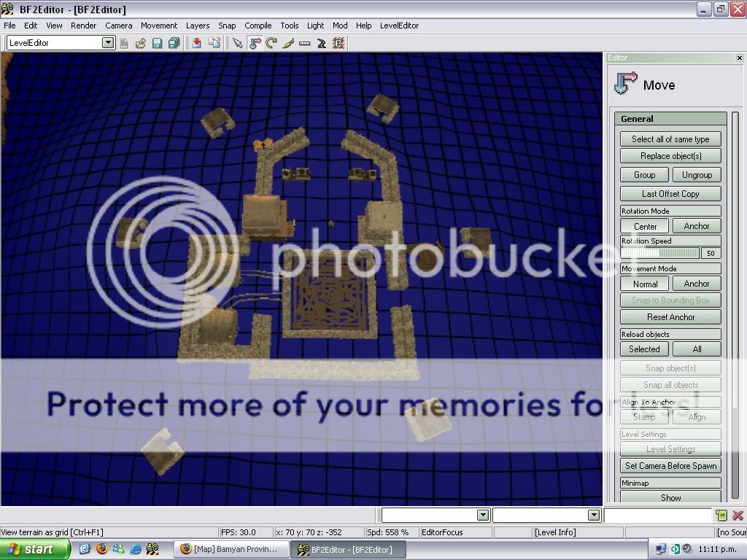Open the Compile menu
747x560 pixels.
pyautogui.click(x=258, y=26)
